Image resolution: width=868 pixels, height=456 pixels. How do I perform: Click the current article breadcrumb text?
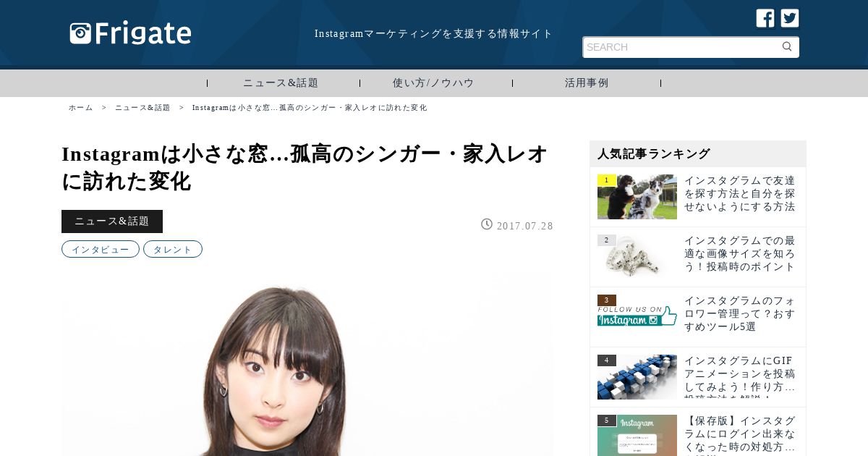310,108
